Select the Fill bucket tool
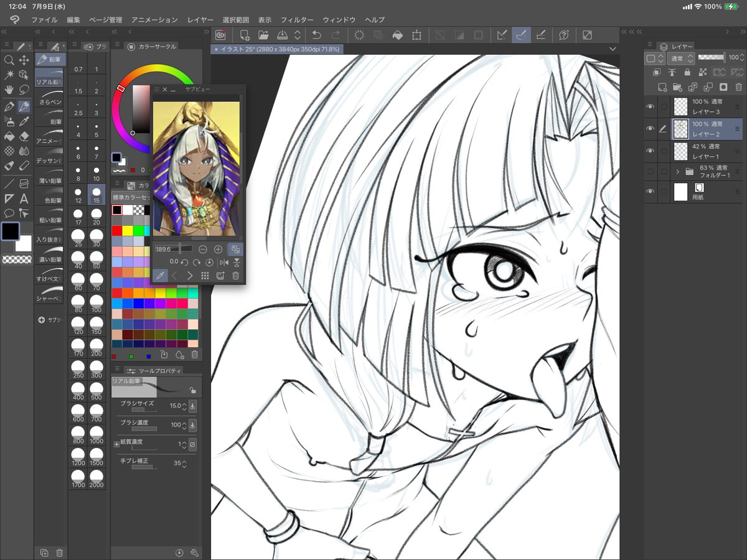 (x=9, y=136)
